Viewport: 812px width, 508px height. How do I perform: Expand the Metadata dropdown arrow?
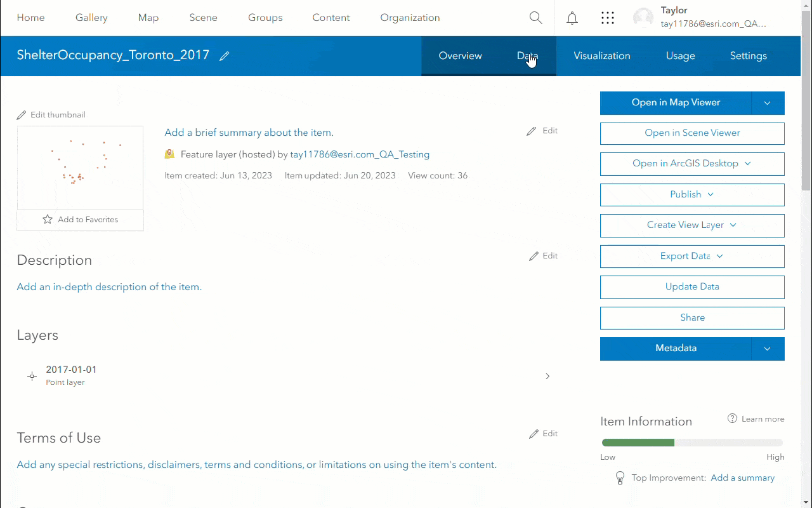[768, 349]
